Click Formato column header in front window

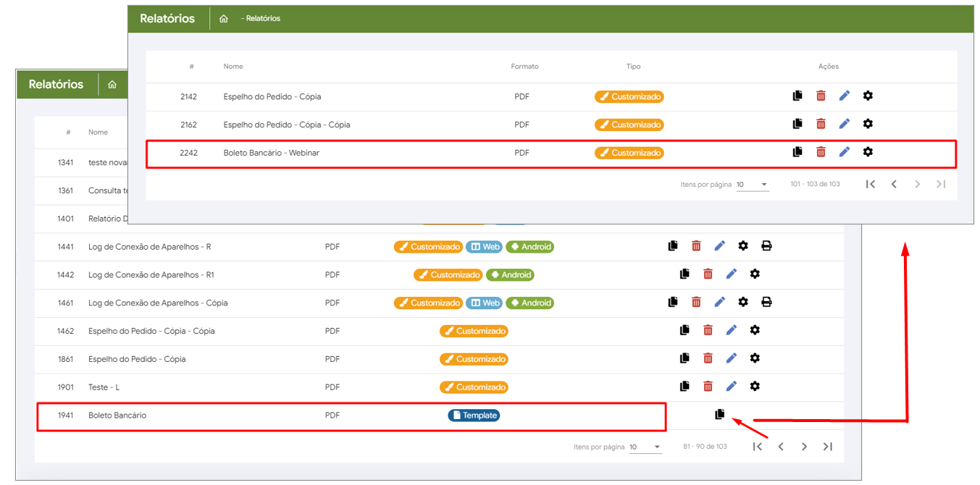click(525, 67)
